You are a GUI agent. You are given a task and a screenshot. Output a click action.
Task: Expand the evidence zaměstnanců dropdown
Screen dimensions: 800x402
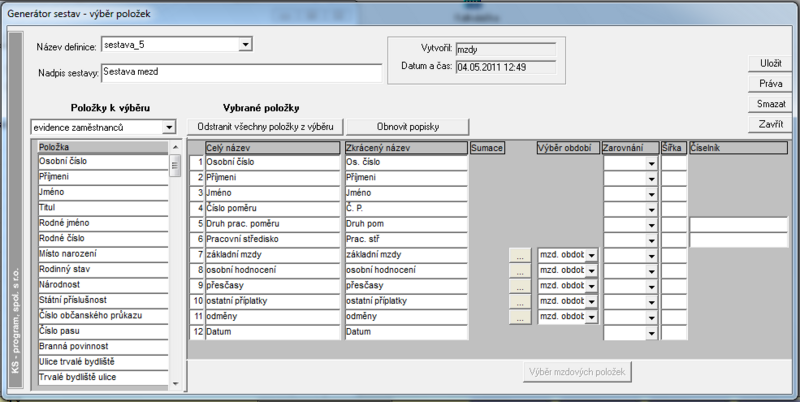[x=168, y=128]
